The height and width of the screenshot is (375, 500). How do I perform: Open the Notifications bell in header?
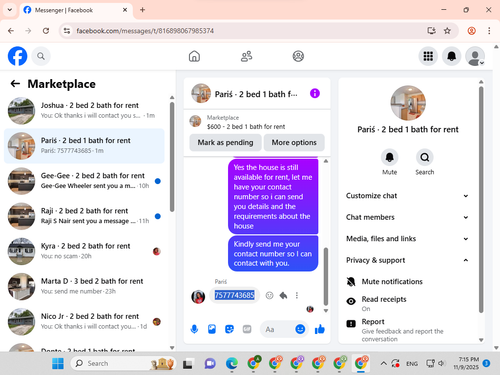451,56
